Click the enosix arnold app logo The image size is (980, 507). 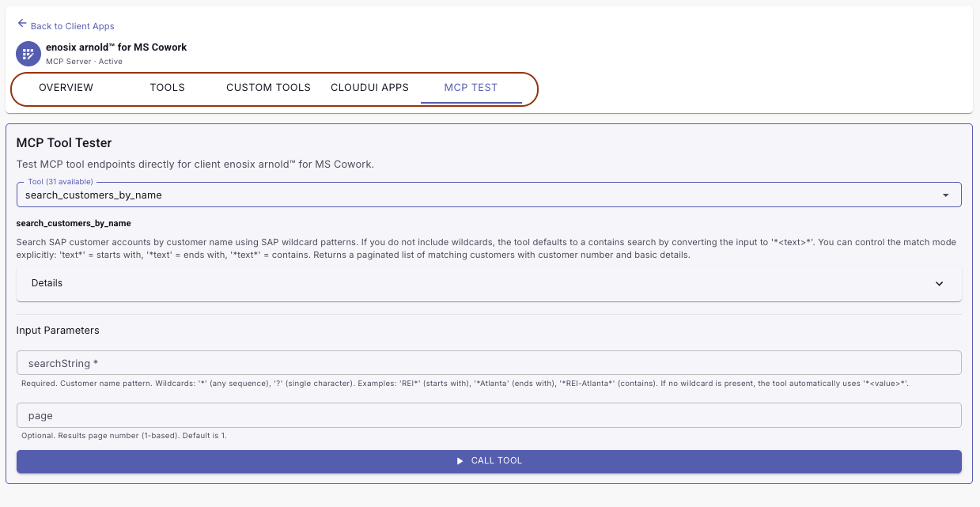[28, 54]
